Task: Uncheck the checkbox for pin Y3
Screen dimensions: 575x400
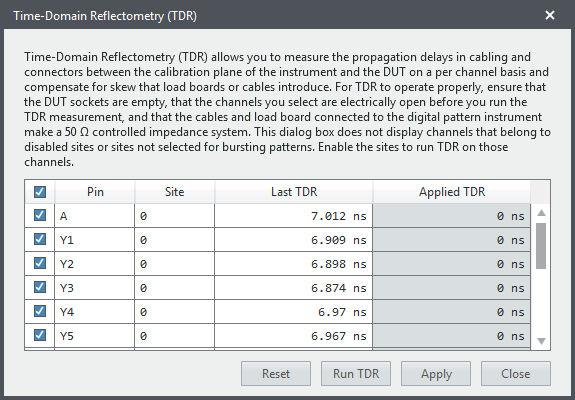Action: coord(40,287)
